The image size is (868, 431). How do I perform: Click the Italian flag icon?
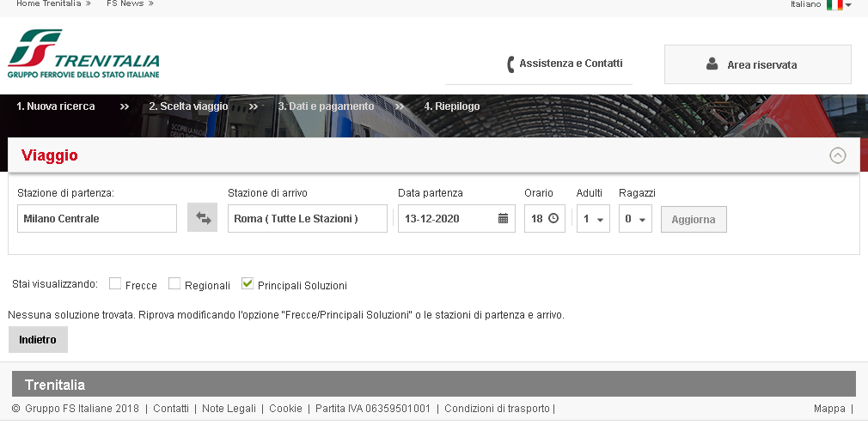834,4
